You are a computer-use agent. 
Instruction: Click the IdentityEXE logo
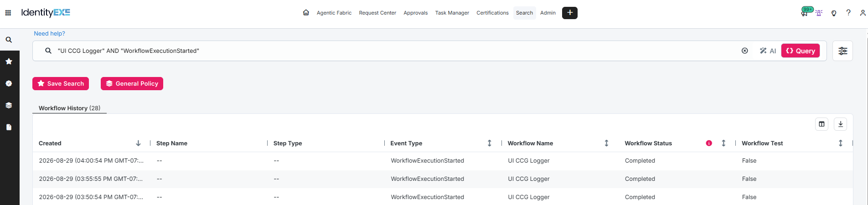[x=46, y=13]
